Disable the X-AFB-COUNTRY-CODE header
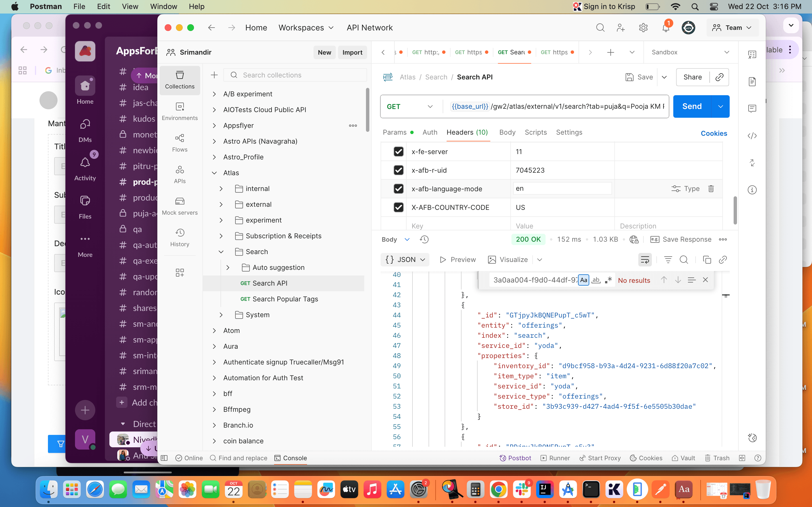 tap(398, 207)
